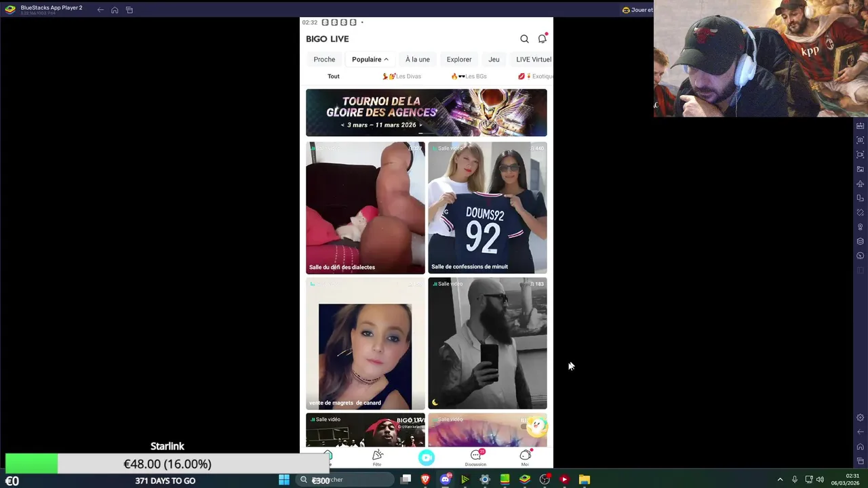The height and width of the screenshot is (488, 868).
Task: Filter by Les BGs
Action: (x=469, y=76)
